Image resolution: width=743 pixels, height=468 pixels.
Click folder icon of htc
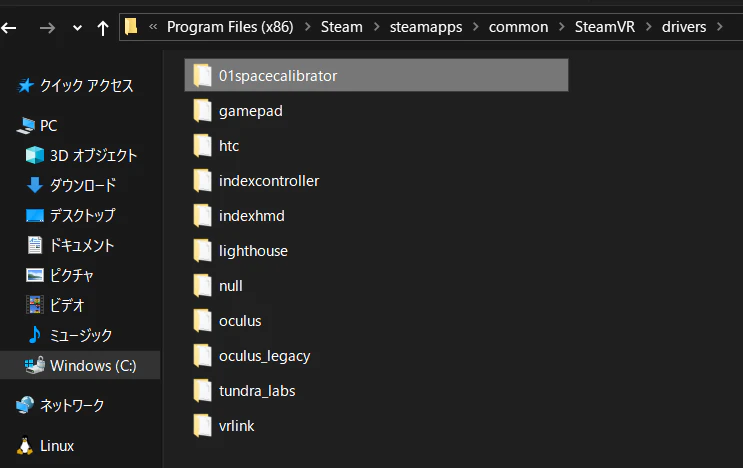(x=202, y=146)
